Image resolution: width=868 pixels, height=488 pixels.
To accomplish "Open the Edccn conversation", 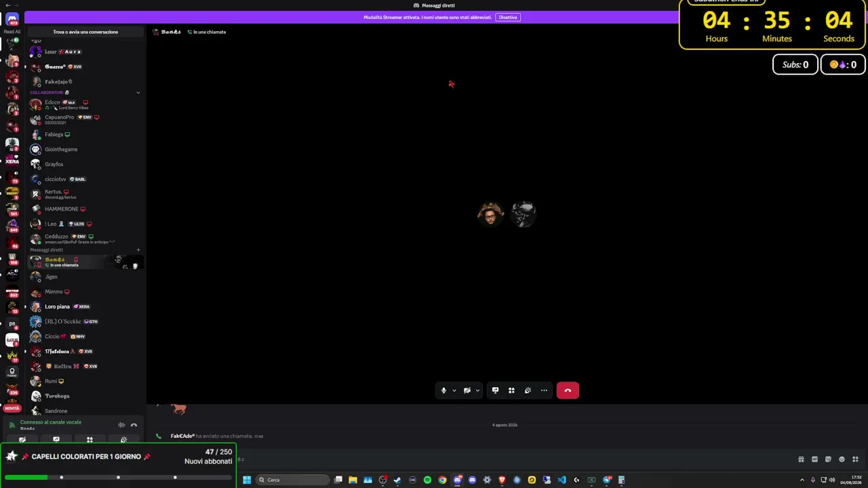I will pos(84,104).
